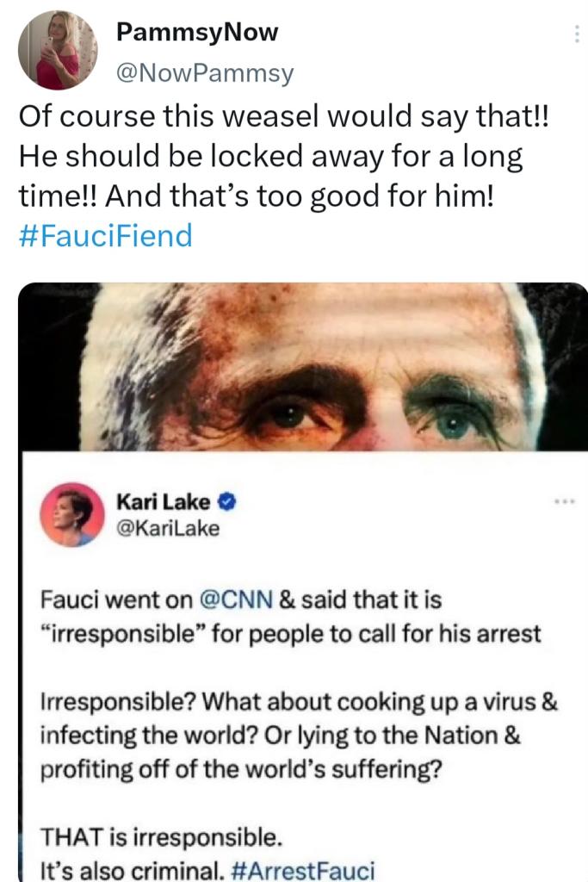Open the @KariLake handle
Image resolution: width=588 pixels, height=882 pixels.
(167, 527)
